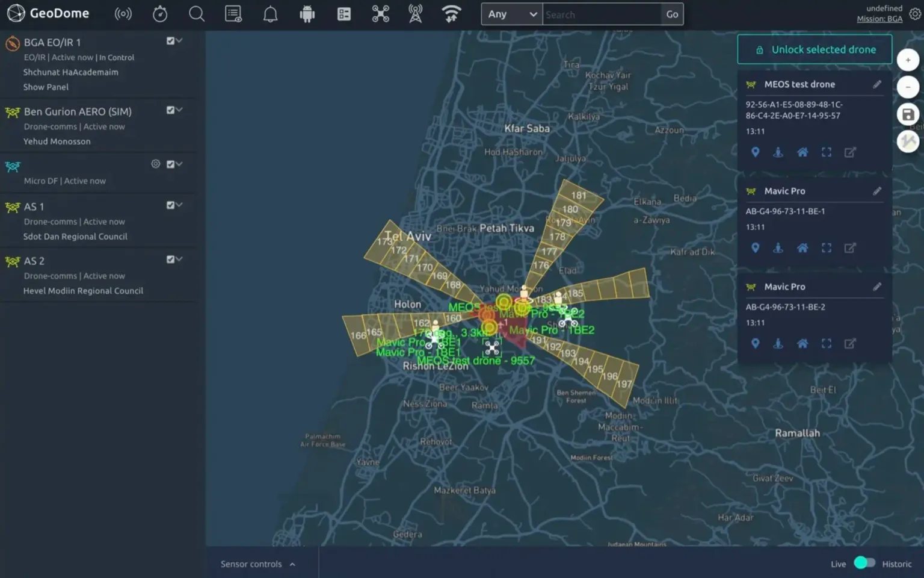The image size is (924, 578).
Task: Open the settings gear near Mission: BGA
Action: click(915, 14)
